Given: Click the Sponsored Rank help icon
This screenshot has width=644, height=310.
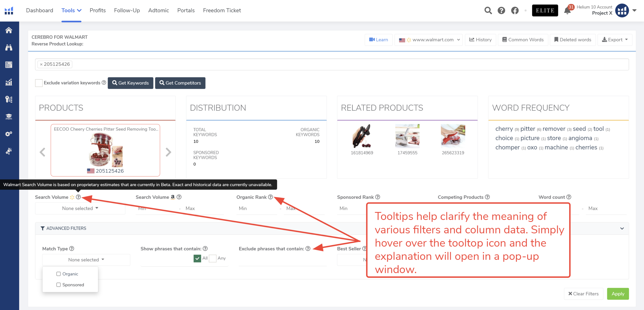Looking at the screenshot, I should pos(377,197).
